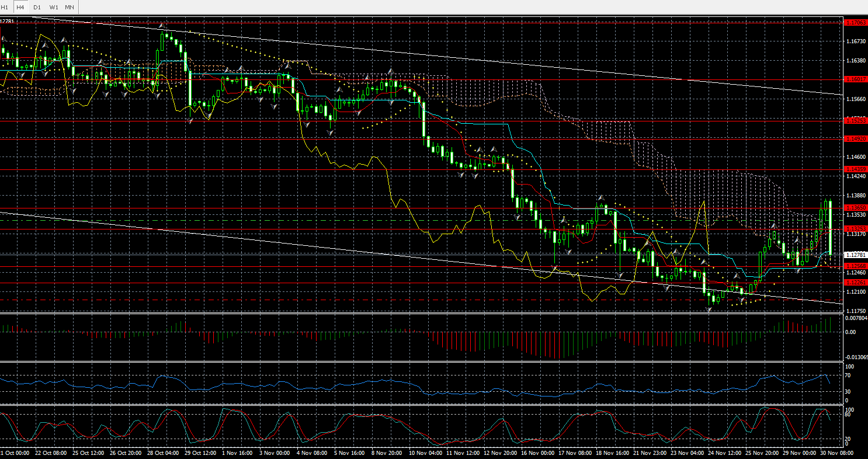Switch chart to D1 daily timeframe
The image size is (868, 459).
(x=37, y=7)
